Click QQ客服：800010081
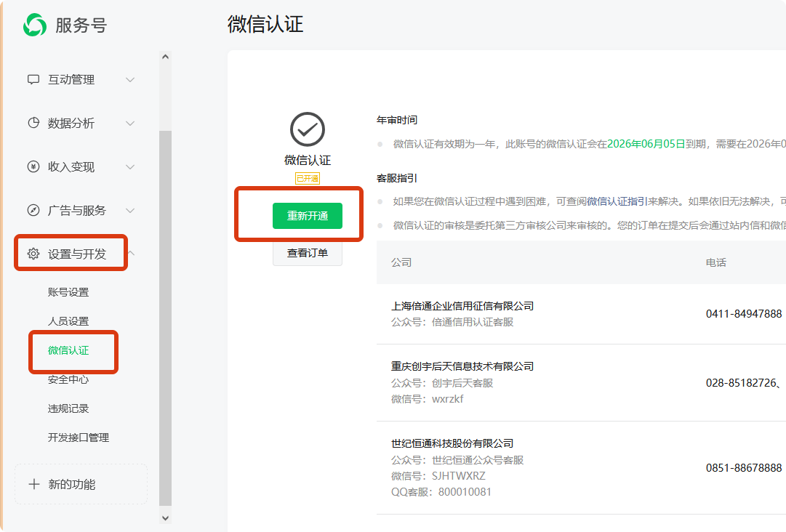The height and width of the screenshot is (532, 786). point(441,492)
